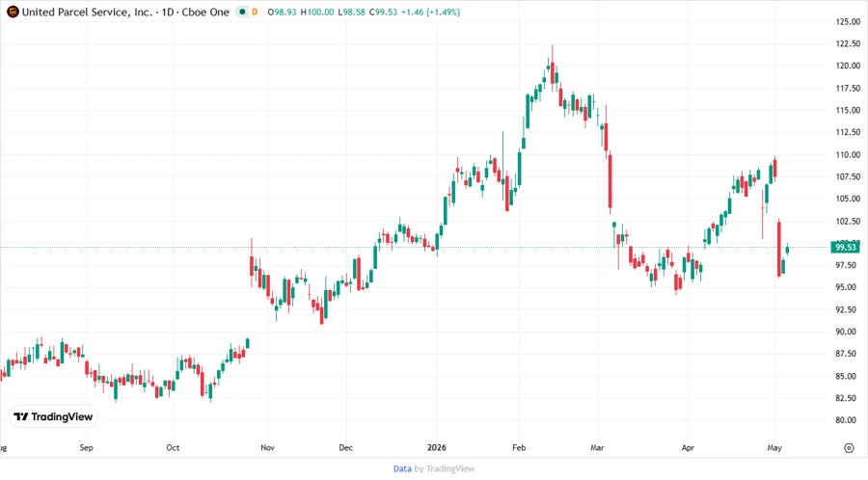
Task: Click the 105.00 price axis label
Action: coord(848,200)
